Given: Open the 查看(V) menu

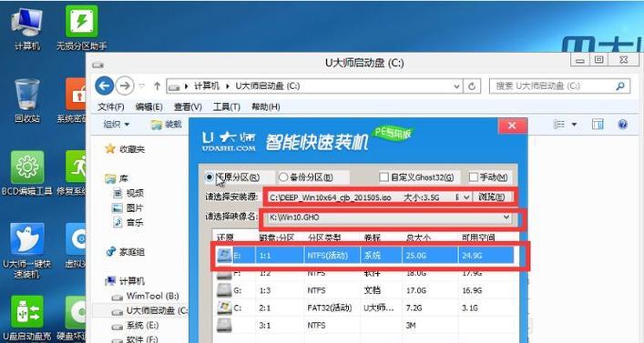Looking at the screenshot, I should [x=188, y=107].
